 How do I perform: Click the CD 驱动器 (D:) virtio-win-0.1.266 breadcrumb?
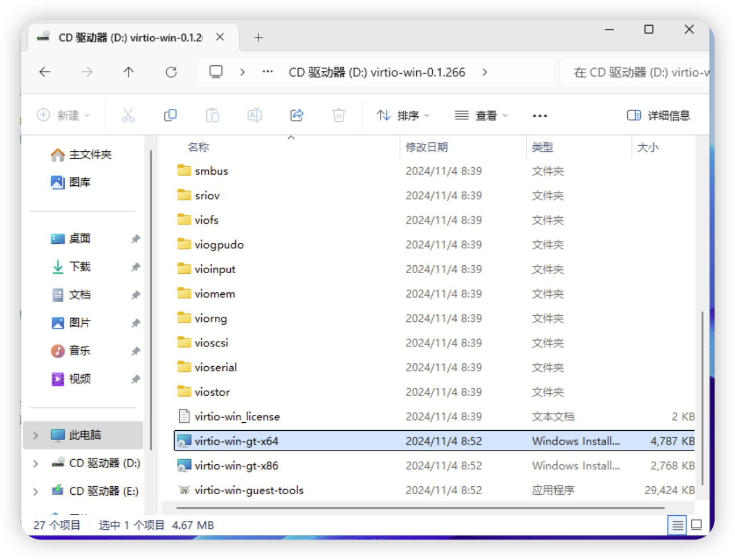[377, 73]
